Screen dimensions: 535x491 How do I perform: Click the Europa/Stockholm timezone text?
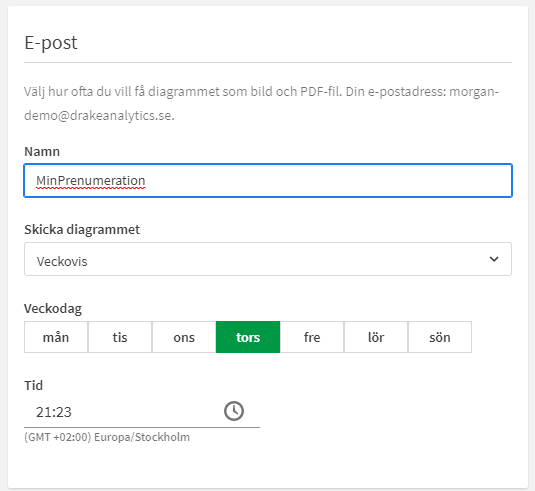click(142, 437)
